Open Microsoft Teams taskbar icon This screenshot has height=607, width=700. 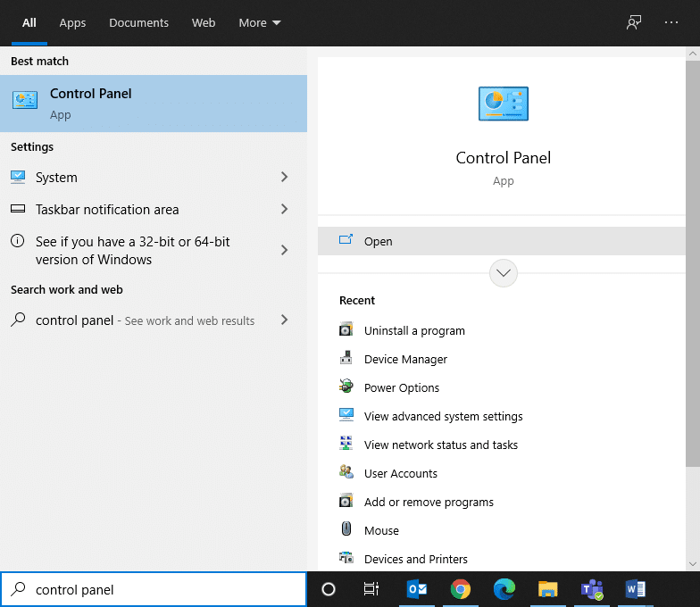point(592,589)
